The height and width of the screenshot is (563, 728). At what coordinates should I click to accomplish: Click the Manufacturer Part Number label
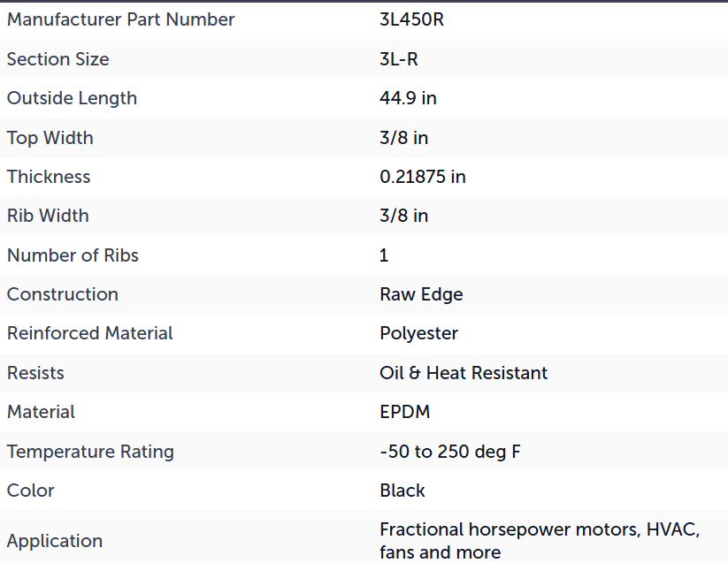(x=120, y=19)
